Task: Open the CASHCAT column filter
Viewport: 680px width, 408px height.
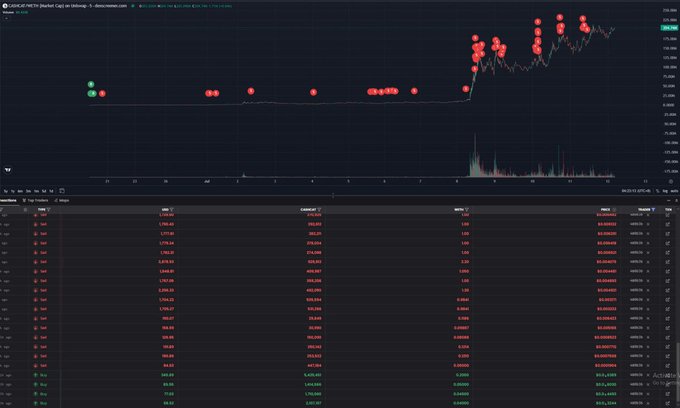Action: pyautogui.click(x=319, y=209)
